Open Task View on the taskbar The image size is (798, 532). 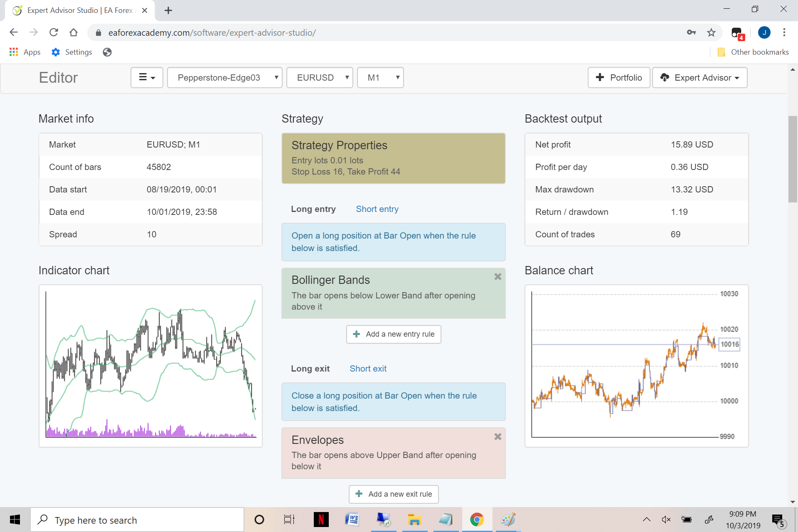point(289,520)
